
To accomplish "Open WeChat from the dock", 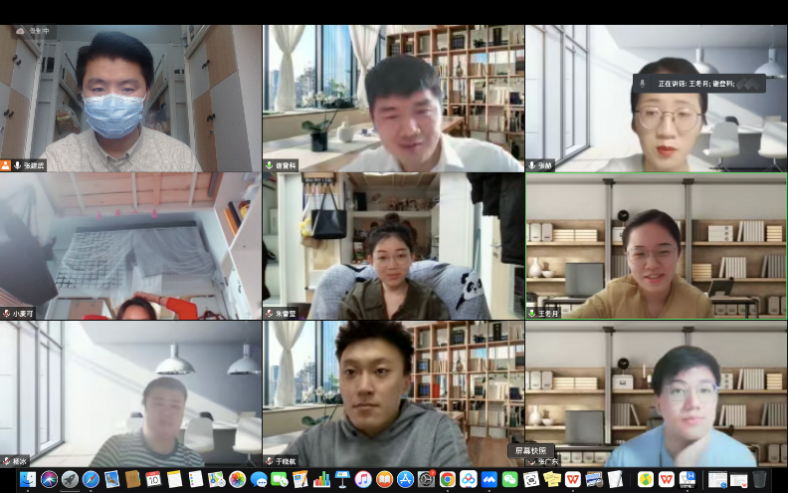I will (x=510, y=479).
